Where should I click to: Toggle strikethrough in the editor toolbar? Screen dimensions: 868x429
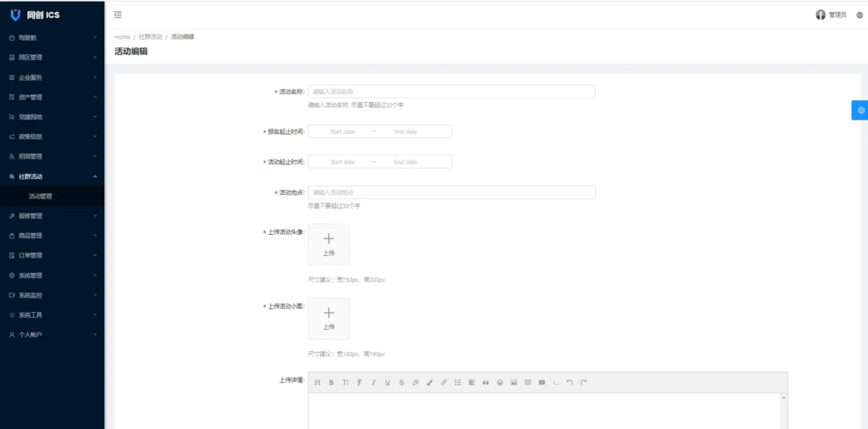point(401,382)
